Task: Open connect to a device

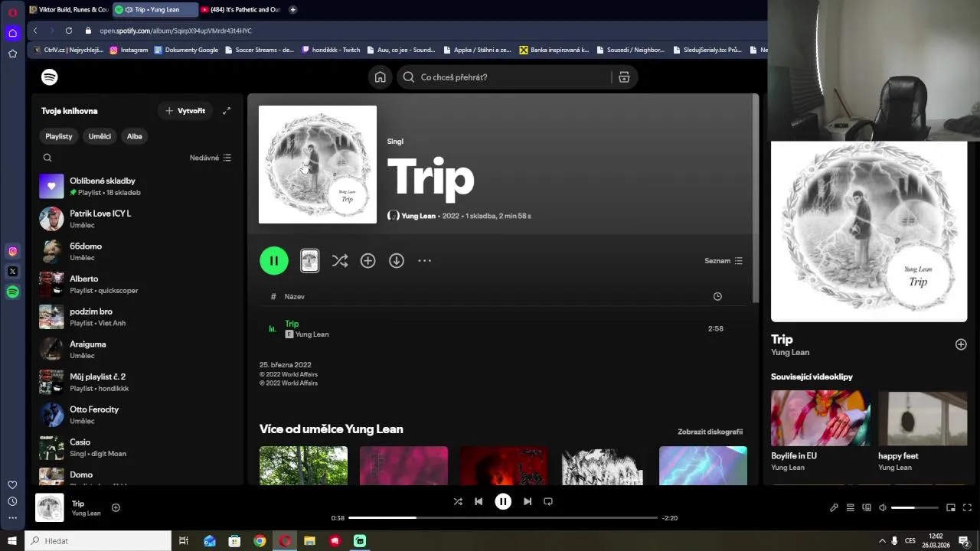Action: point(867,507)
